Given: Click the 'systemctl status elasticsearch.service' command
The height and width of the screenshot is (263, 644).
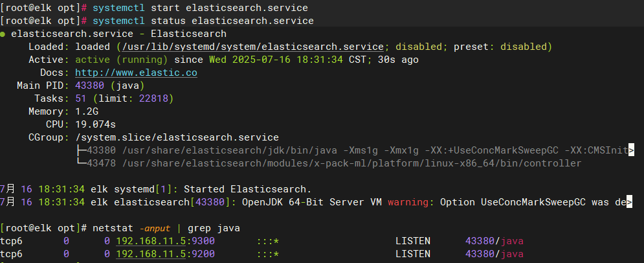Looking at the screenshot, I should tap(203, 21).
